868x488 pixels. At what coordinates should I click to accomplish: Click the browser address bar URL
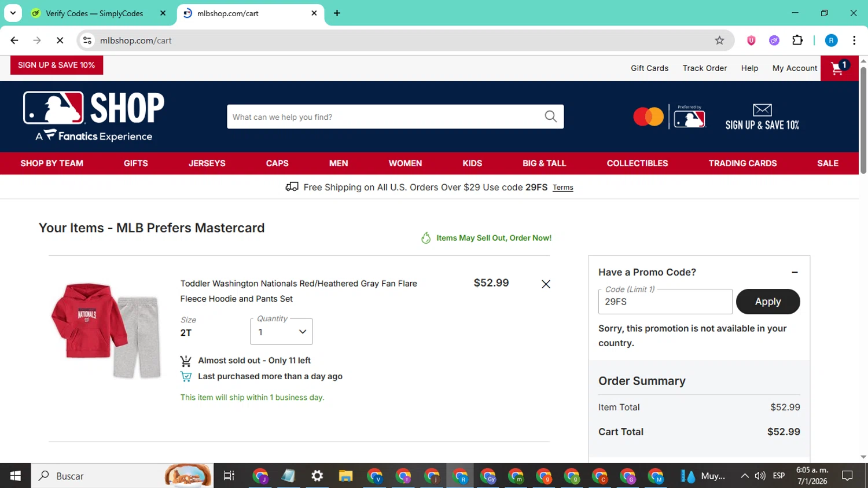136,41
